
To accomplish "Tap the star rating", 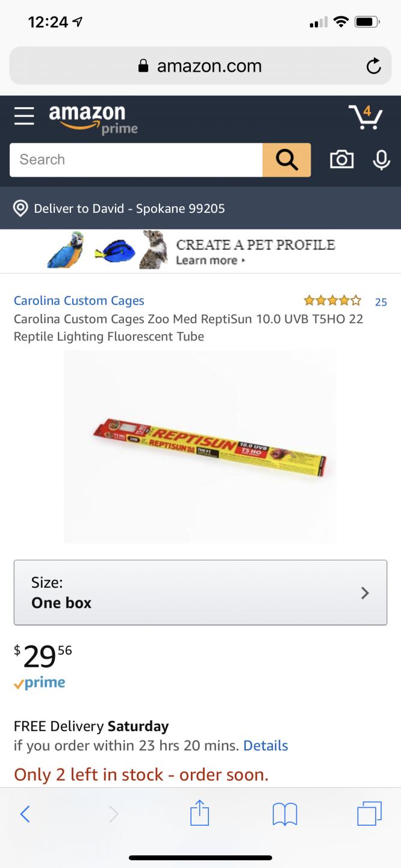I will 332,301.
